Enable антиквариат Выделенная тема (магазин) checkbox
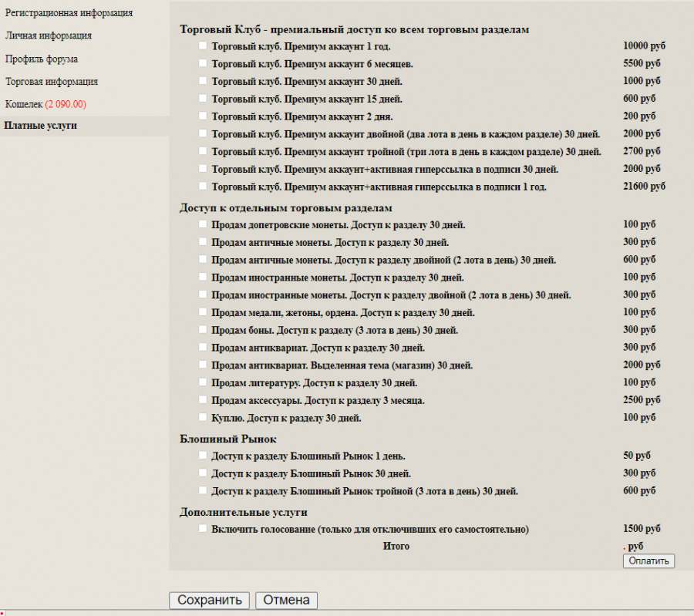 coord(203,364)
